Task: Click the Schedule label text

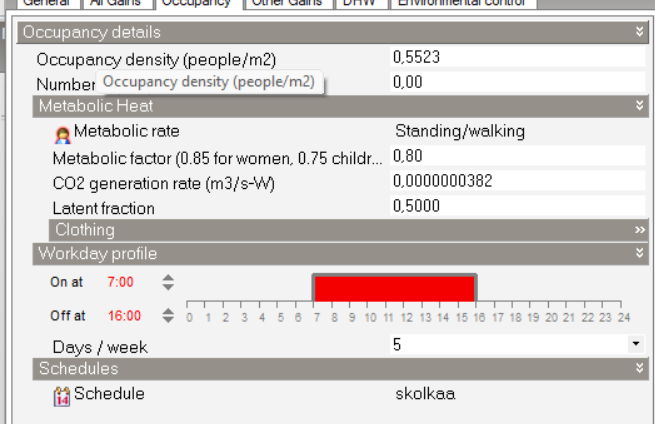Action: tap(109, 394)
